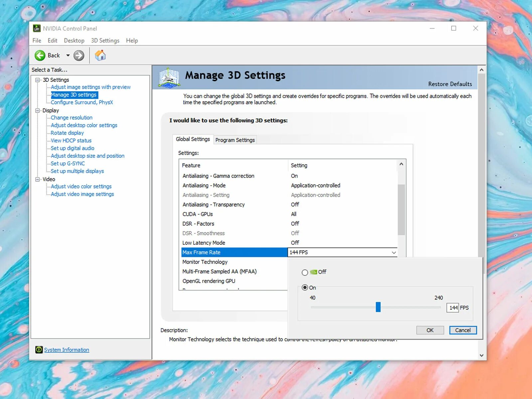Open the Home icon in toolbar
Viewport: 532px width, 399px height.
pos(100,55)
